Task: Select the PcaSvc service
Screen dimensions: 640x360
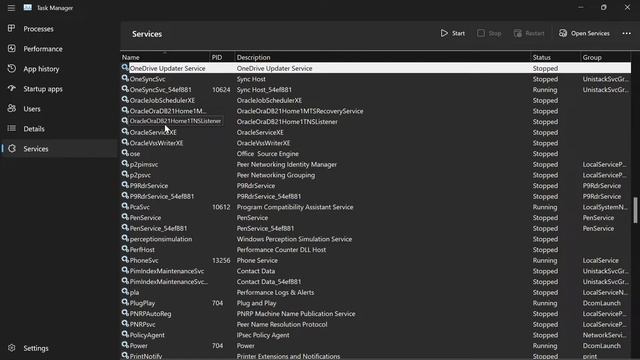Action: (x=376, y=207)
